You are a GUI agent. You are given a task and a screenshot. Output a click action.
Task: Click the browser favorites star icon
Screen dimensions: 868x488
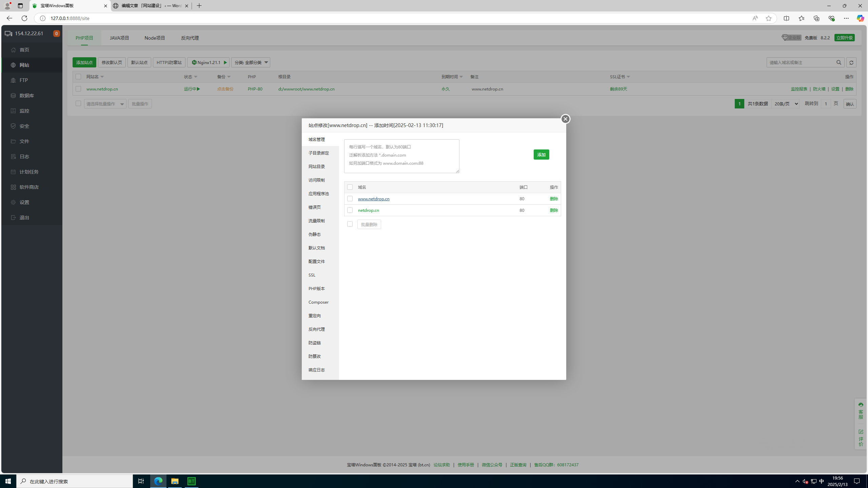pos(768,18)
